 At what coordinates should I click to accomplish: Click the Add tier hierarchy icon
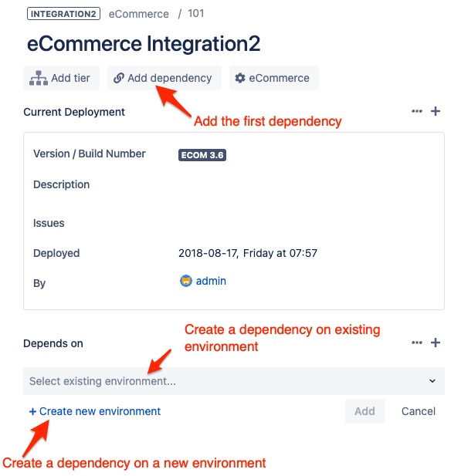point(39,78)
